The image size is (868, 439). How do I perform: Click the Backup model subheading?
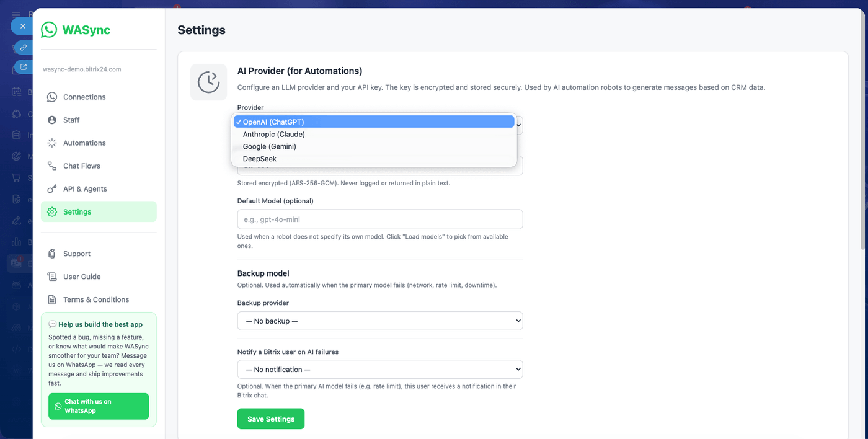(263, 273)
